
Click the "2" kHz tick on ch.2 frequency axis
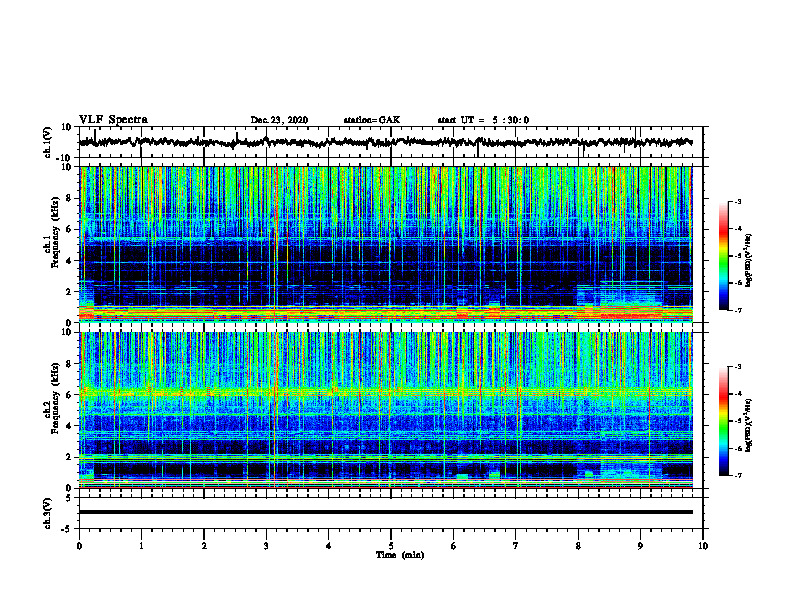(69, 457)
